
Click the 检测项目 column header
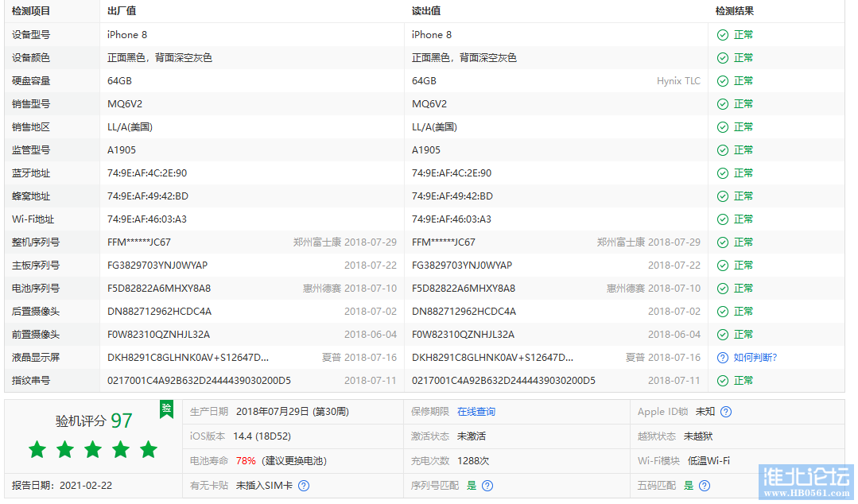(31, 11)
